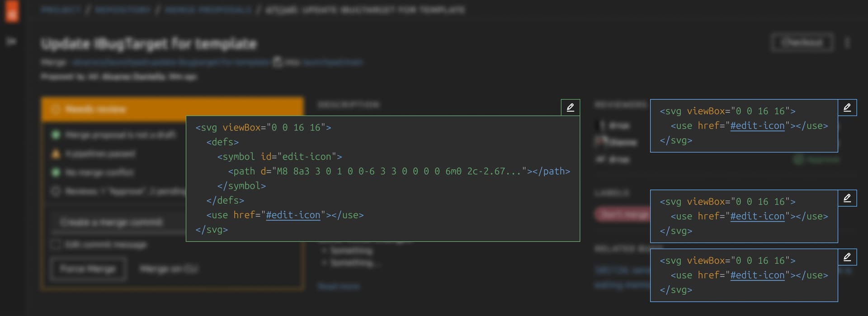Image resolution: width=868 pixels, height=316 pixels.
Task: Click the red Don't merge label
Action: click(x=622, y=215)
